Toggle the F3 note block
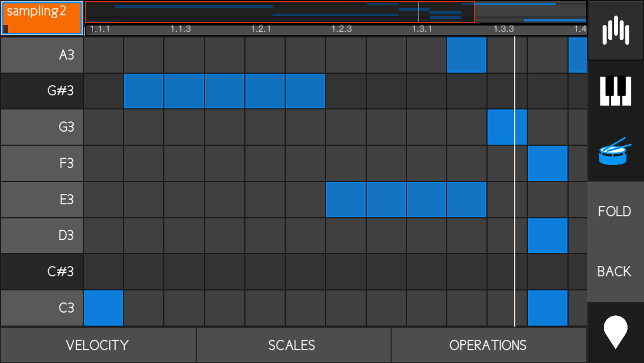 [548, 163]
